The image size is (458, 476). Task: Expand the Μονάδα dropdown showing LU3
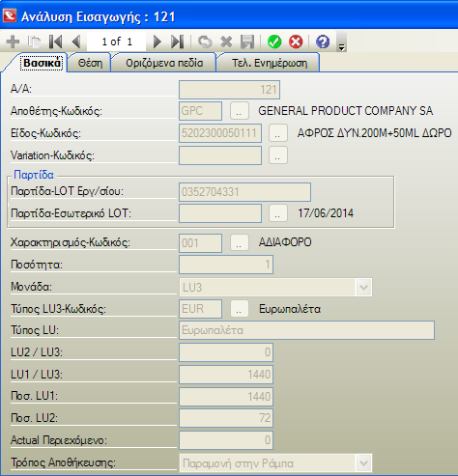coord(363,287)
